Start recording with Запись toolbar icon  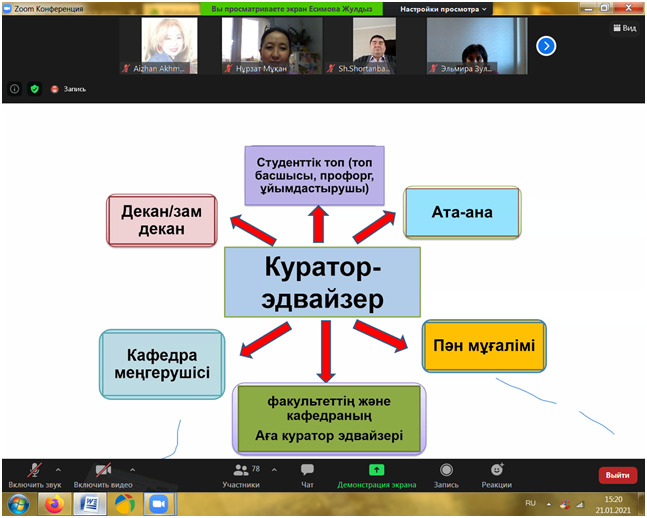tap(446, 474)
